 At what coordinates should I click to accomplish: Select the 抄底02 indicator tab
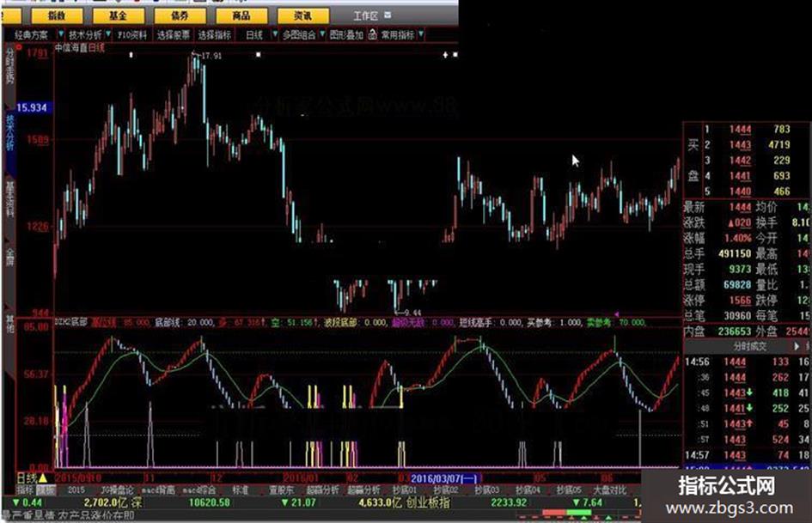[x=445, y=490]
